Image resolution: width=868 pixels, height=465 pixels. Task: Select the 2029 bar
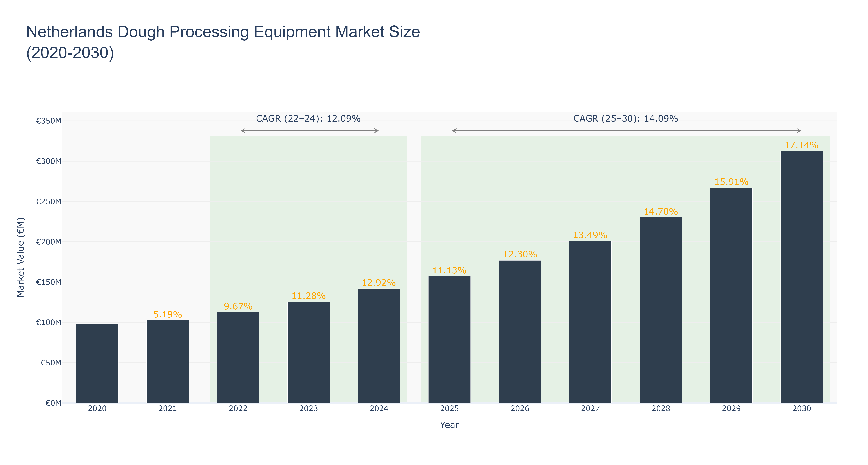pyautogui.click(x=731, y=296)
